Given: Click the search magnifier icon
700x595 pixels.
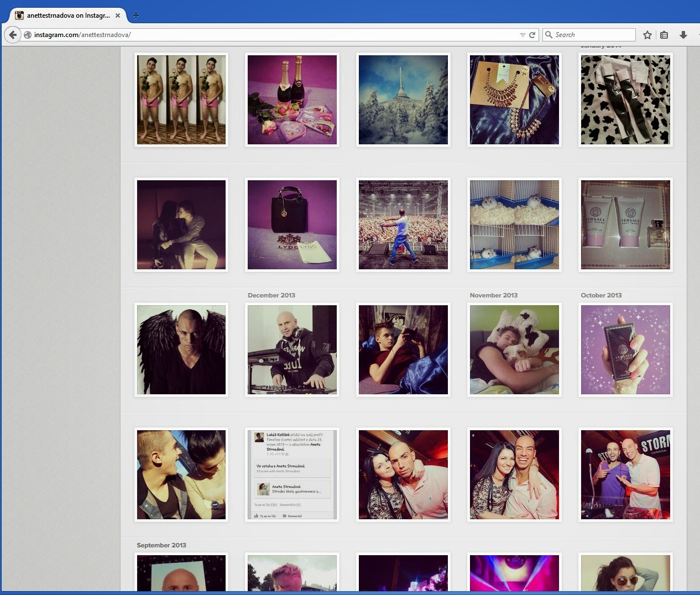Looking at the screenshot, I should click(x=548, y=35).
